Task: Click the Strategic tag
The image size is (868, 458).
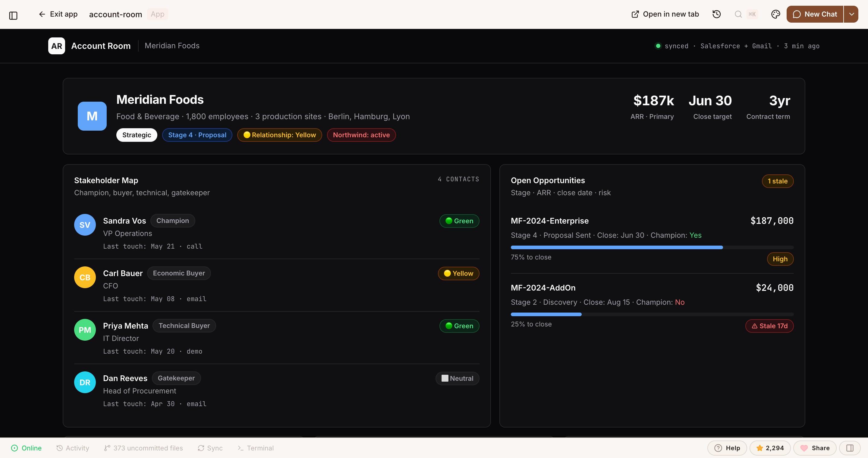Action: tap(137, 135)
